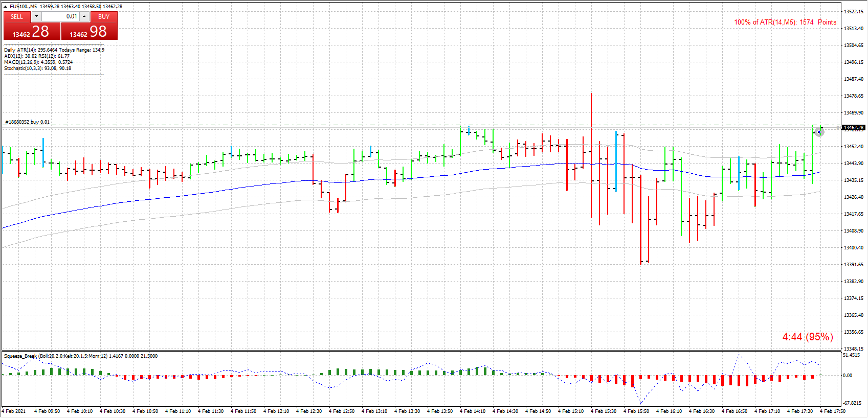Click the sell price 13462 28 panel

click(32, 32)
